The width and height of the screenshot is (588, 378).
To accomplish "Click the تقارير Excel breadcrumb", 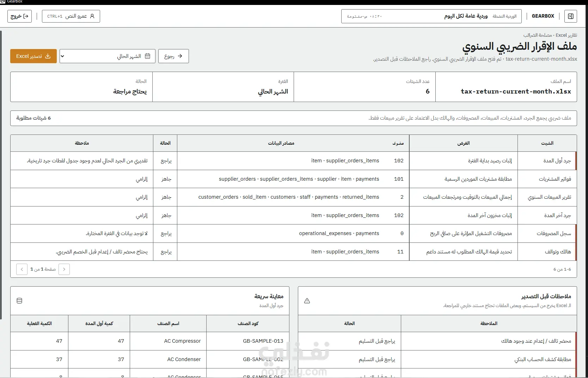I will 566,35.
